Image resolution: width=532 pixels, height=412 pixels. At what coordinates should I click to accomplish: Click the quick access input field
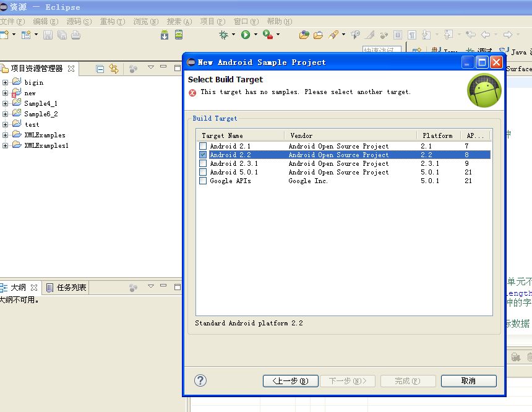[x=382, y=49]
